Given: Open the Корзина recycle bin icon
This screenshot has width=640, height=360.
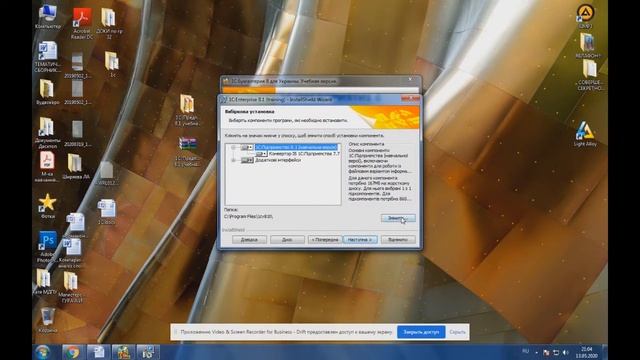Looking at the screenshot, I should click(x=48, y=320).
